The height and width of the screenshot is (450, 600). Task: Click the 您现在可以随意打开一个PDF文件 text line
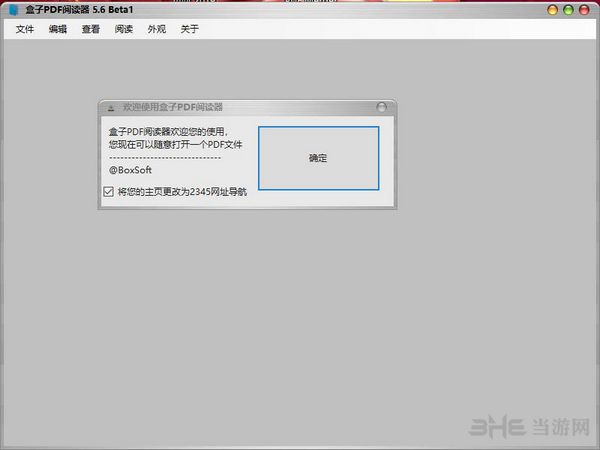(x=176, y=145)
